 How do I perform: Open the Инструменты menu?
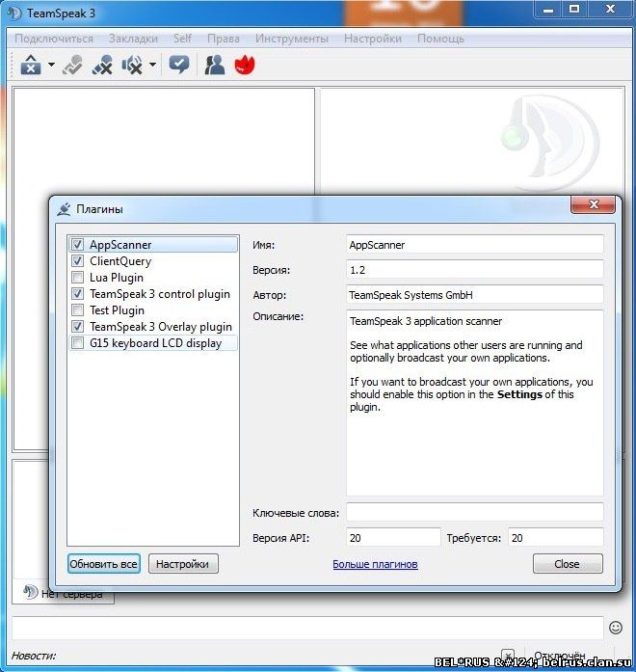292,39
